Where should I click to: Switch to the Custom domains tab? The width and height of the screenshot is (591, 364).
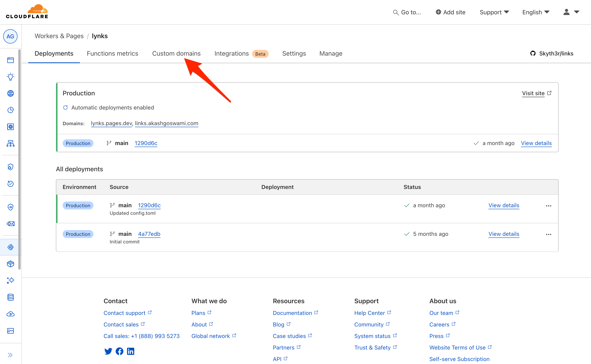coord(176,53)
